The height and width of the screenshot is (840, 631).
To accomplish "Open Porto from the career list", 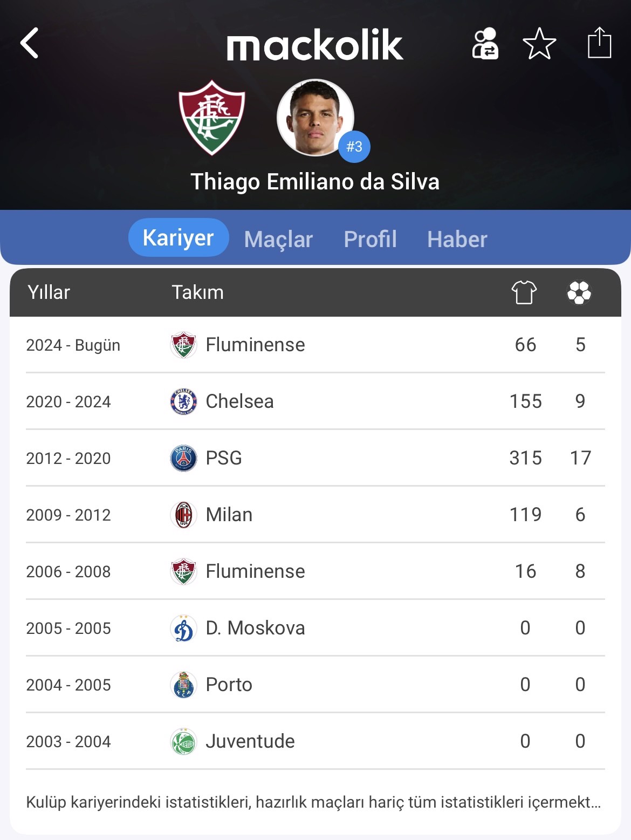I will [x=229, y=685].
